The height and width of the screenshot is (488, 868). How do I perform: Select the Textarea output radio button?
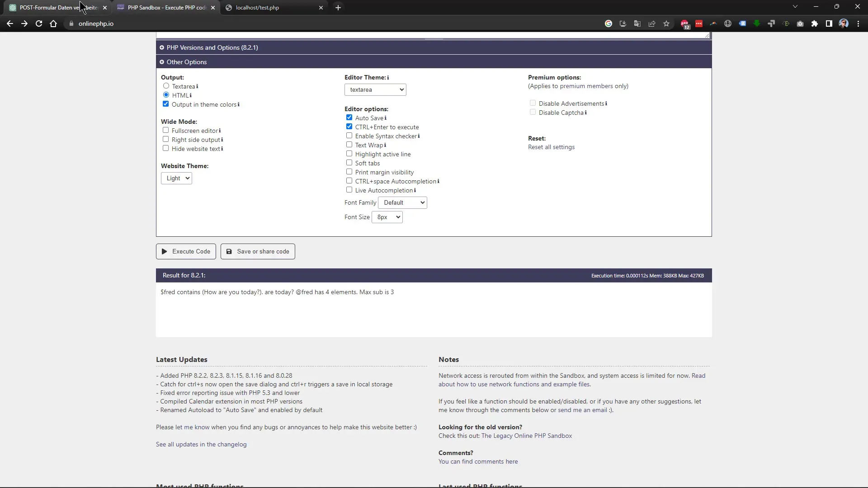[x=166, y=86]
